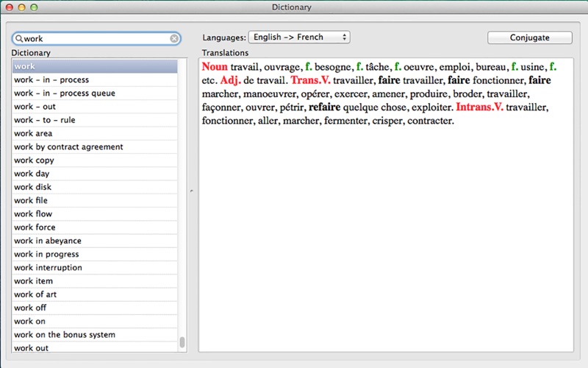Select 'work in abeyance' entry
Viewport: 588px width, 368px height.
coord(95,241)
